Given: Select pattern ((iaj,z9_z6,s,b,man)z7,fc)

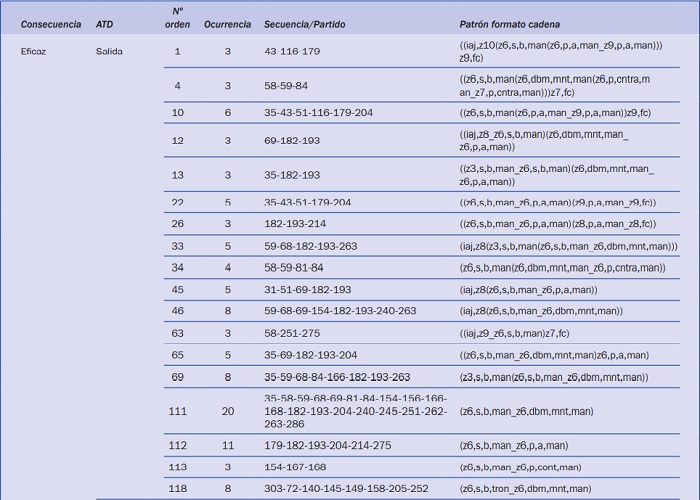Looking at the screenshot, I should click(x=514, y=333).
